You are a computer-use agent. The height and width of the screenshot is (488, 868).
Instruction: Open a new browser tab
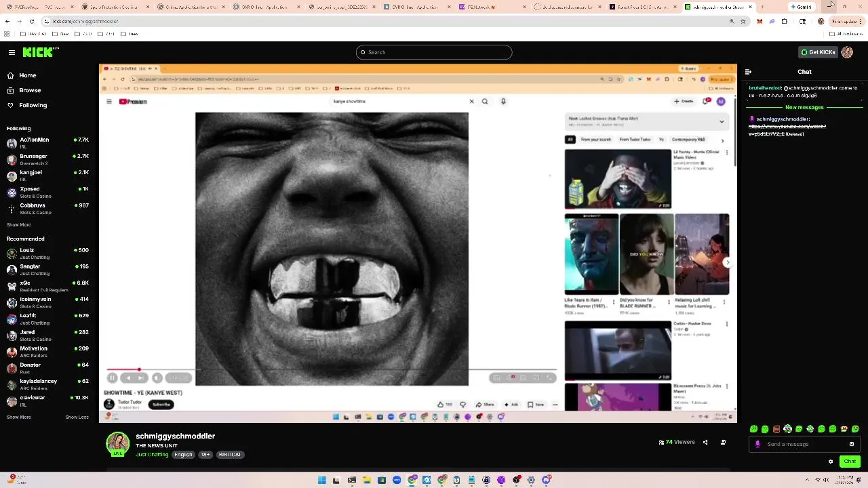(x=762, y=7)
